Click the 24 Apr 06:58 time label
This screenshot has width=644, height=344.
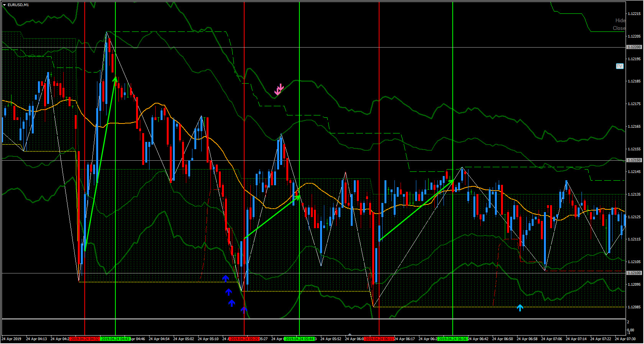click(527, 339)
